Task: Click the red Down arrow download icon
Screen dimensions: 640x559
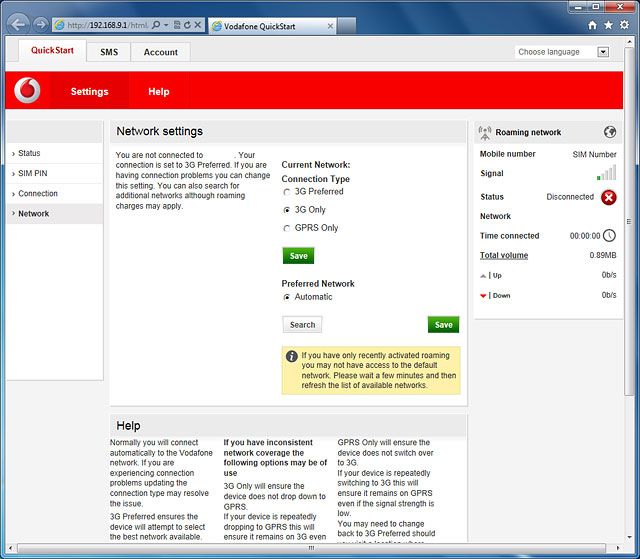Action: [483, 296]
